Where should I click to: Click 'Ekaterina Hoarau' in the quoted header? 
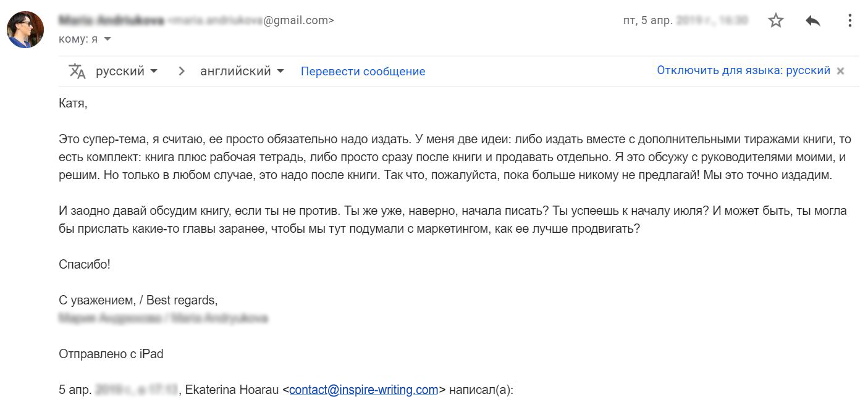pos(229,390)
